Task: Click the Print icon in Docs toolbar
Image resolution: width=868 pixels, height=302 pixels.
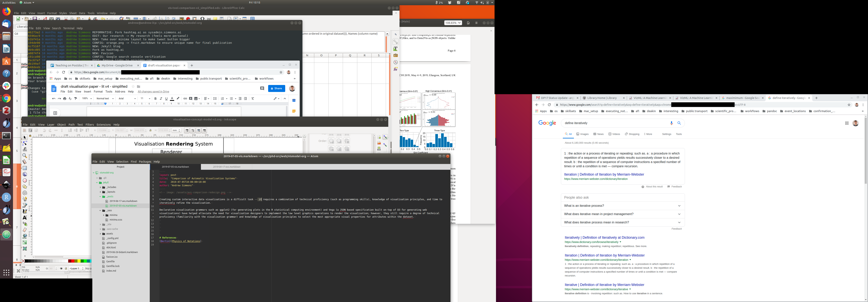Action: [x=65, y=99]
